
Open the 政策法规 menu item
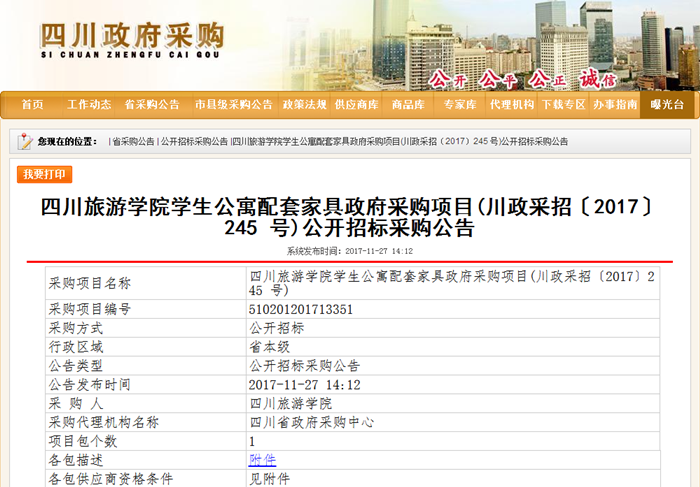pos(304,104)
